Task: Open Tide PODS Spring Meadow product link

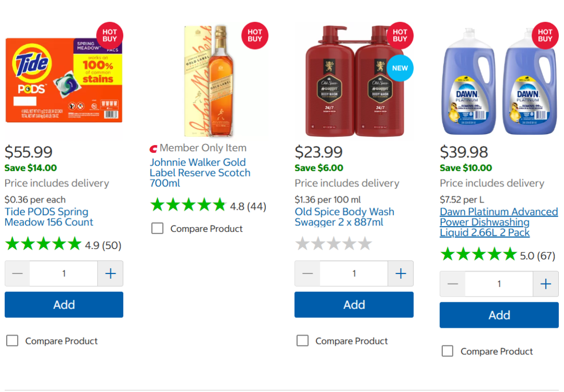Action: pos(46,217)
